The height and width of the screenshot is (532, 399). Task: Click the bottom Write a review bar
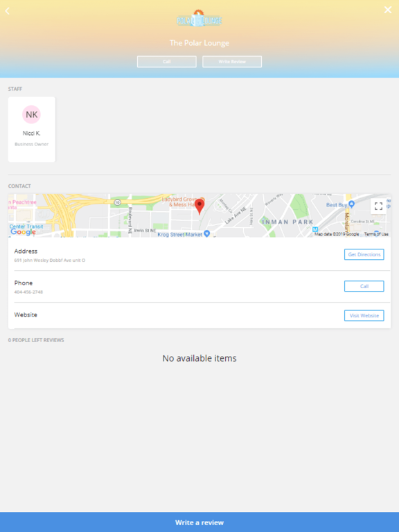[199, 522]
